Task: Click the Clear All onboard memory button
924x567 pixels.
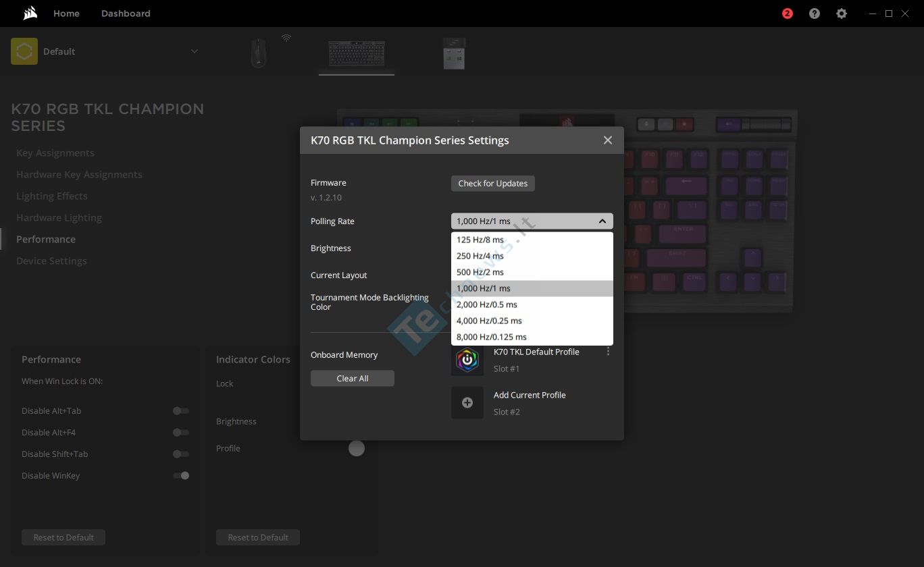Action: pyautogui.click(x=353, y=379)
